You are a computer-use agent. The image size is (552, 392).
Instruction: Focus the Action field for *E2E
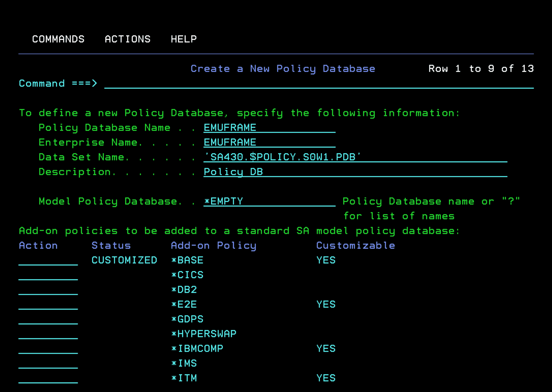coord(48,304)
